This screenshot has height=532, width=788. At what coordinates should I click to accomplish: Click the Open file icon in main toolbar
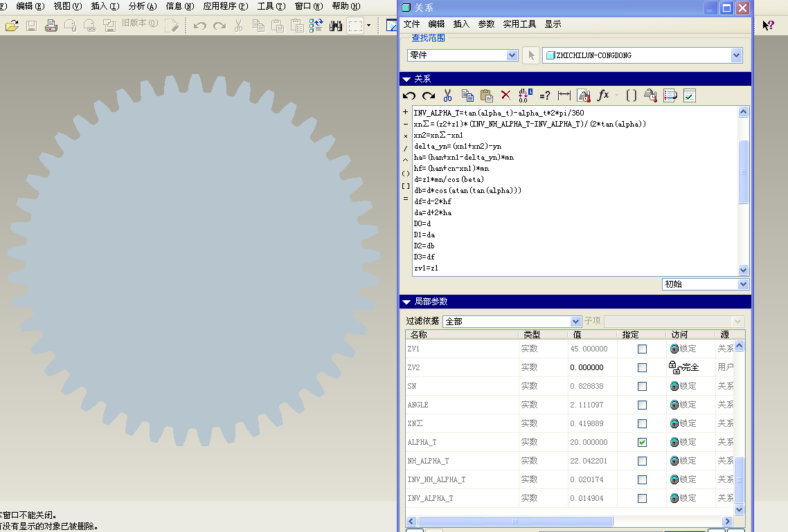[12, 25]
